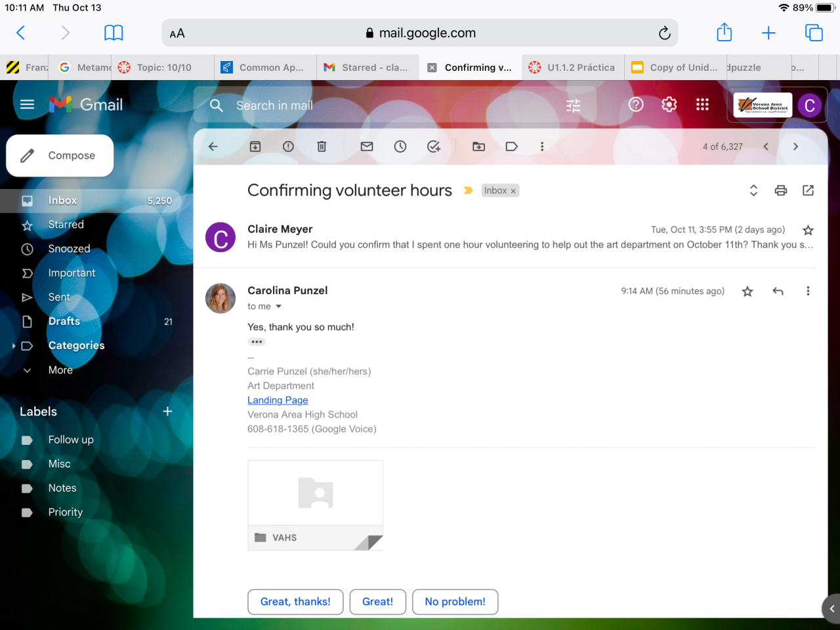
Task: Delete this conversation with trash icon
Action: coord(322,146)
